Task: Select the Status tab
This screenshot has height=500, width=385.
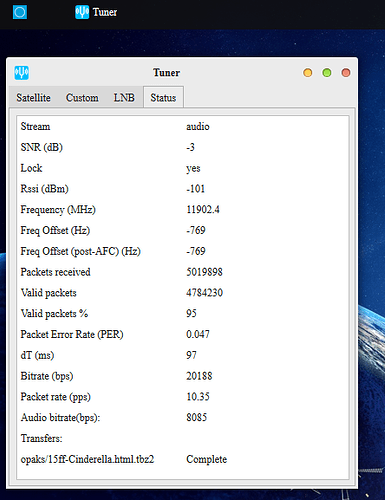Action: 163,98
